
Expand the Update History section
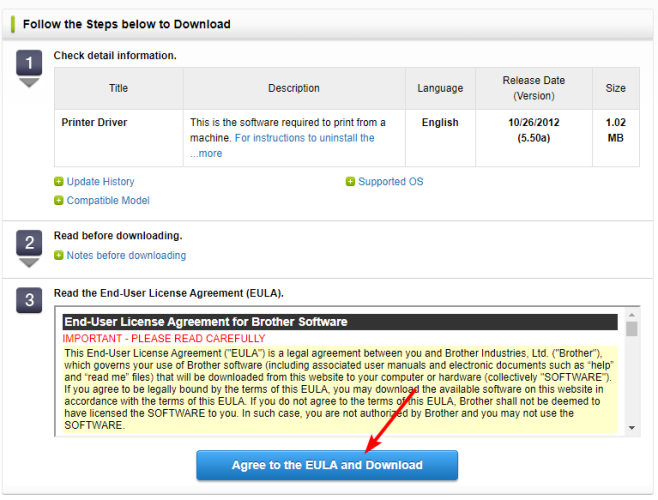pos(100,182)
